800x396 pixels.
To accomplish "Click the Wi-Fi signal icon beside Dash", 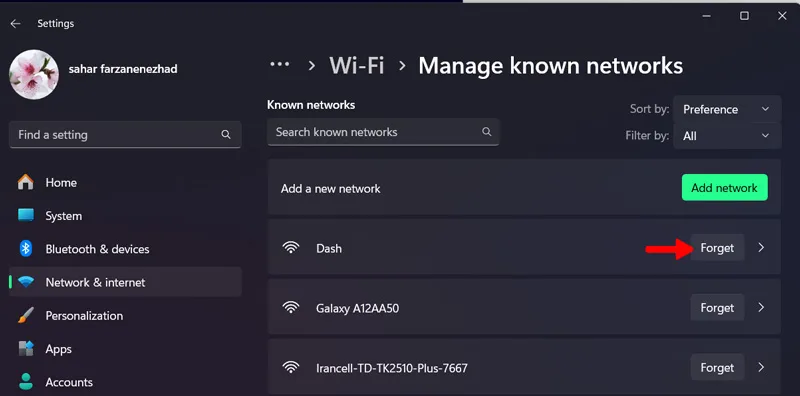I will [x=291, y=248].
